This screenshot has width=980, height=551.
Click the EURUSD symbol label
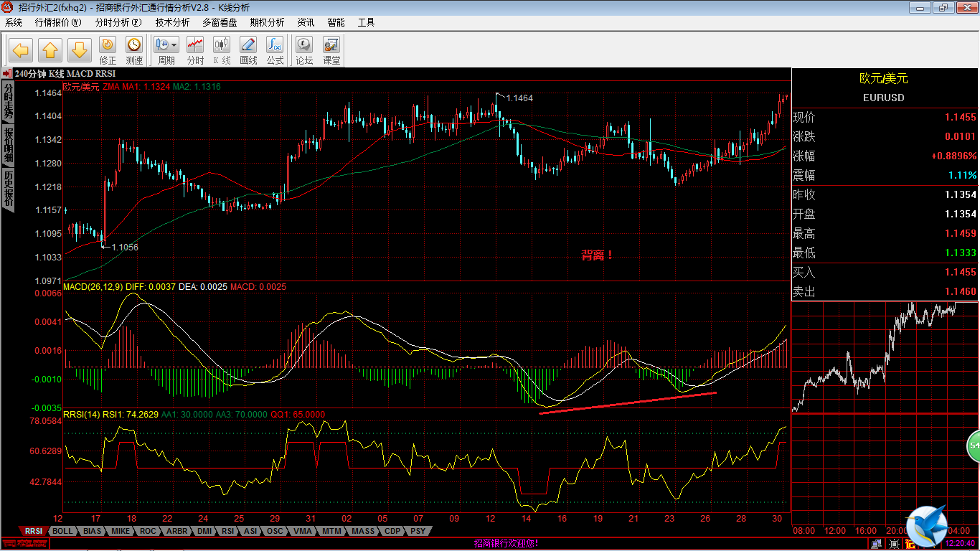883,98
